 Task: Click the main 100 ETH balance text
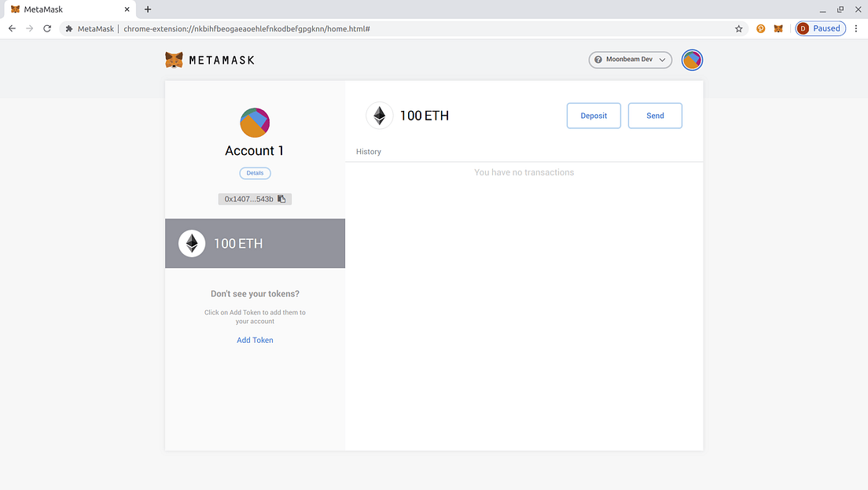pyautogui.click(x=424, y=116)
